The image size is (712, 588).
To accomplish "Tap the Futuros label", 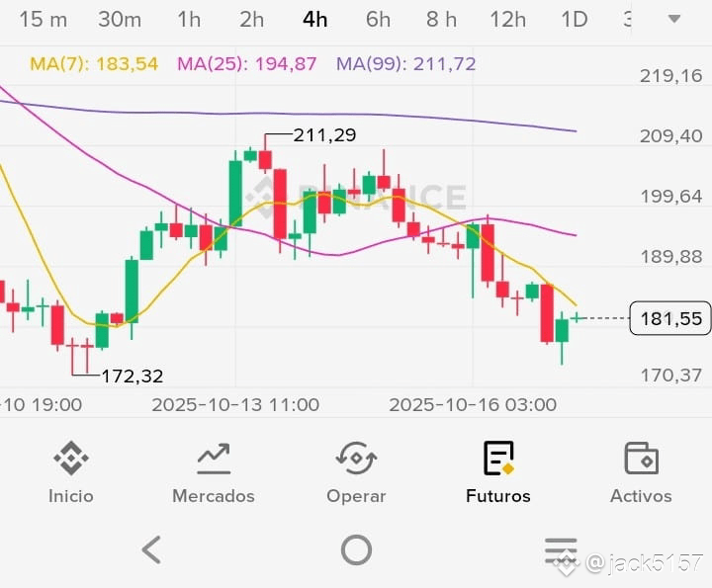I will click(x=498, y=496).
